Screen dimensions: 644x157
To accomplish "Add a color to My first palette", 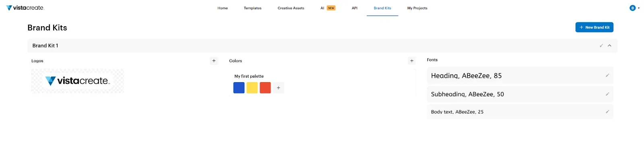I will point(278,88).
